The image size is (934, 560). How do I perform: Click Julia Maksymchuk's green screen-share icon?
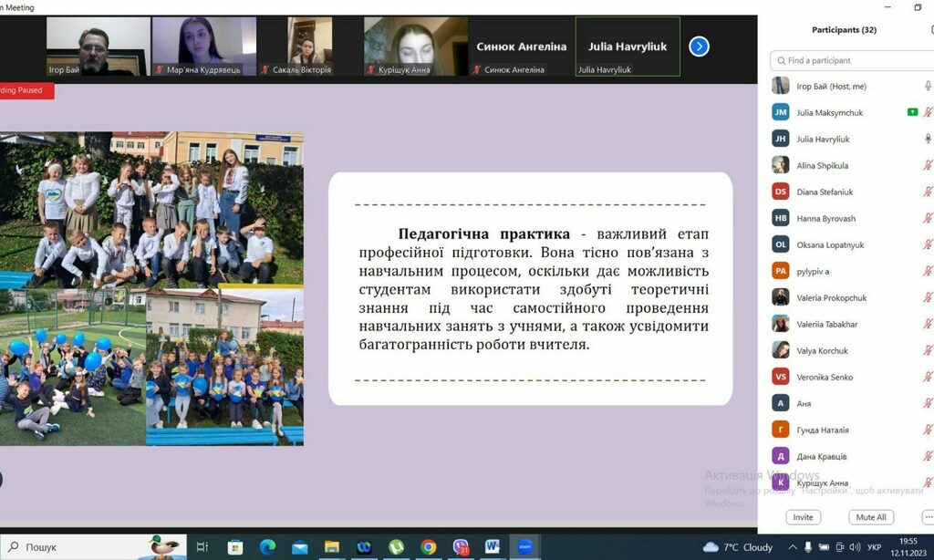coord(912,112)
